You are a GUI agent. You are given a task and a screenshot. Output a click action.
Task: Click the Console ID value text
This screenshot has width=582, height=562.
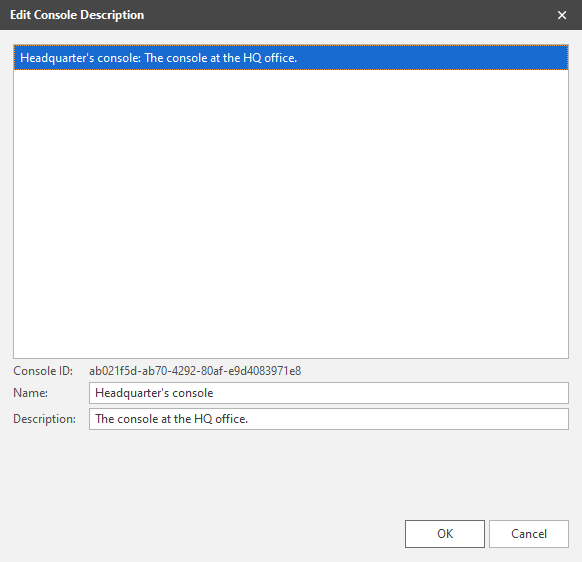(195, 371)
